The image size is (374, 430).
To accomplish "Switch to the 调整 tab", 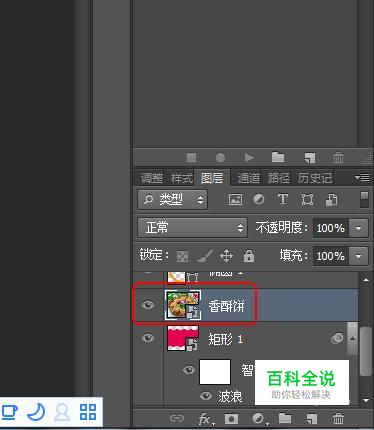I will tap(152, 178).
